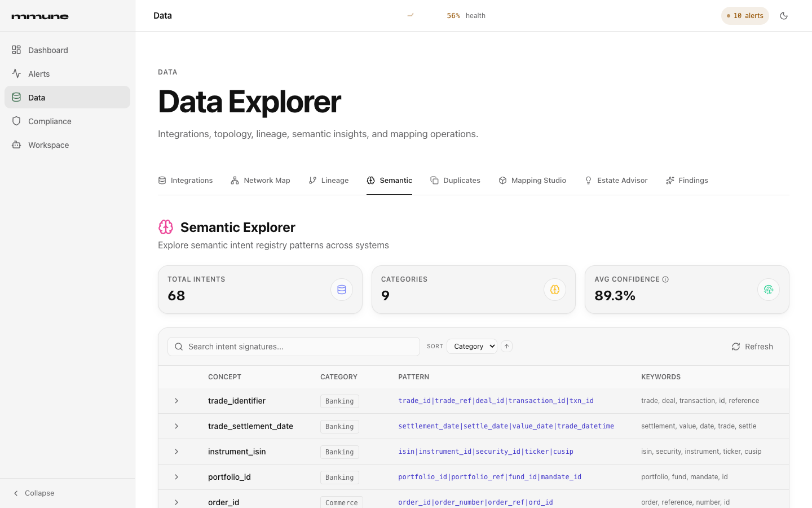Click the Avg Confidence info icon

pyautogui.click(x=665, y=279)
